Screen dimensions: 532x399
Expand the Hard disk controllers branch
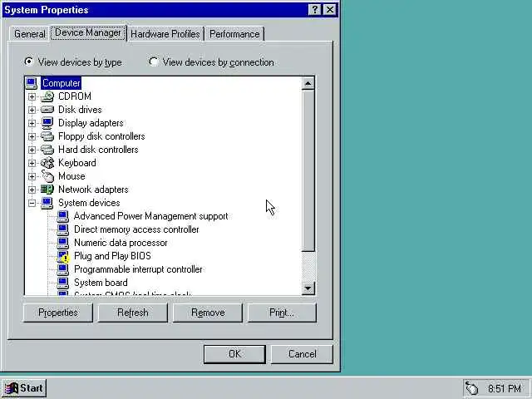pos(32,150)
